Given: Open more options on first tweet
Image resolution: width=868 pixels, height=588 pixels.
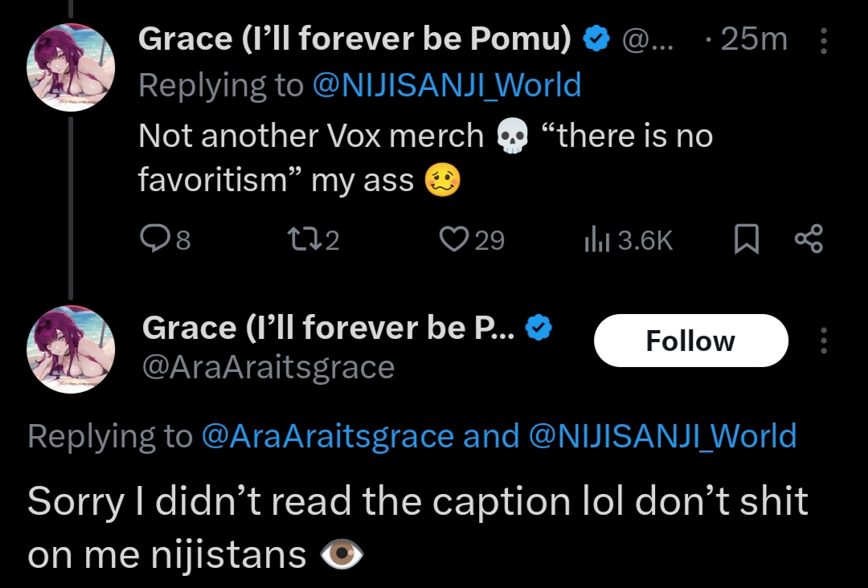Looking at the screenshot, I should click(823, 40).
